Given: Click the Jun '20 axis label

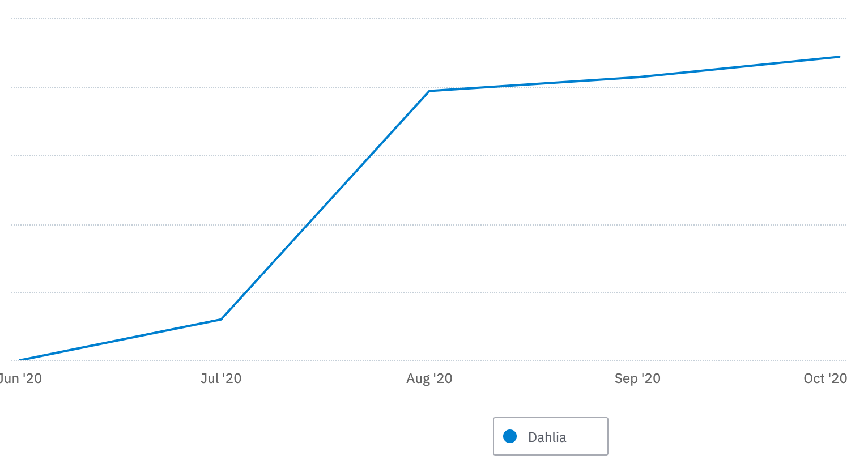Looking at the screenshot, I should pyautogui.click(x=21, y=378).
